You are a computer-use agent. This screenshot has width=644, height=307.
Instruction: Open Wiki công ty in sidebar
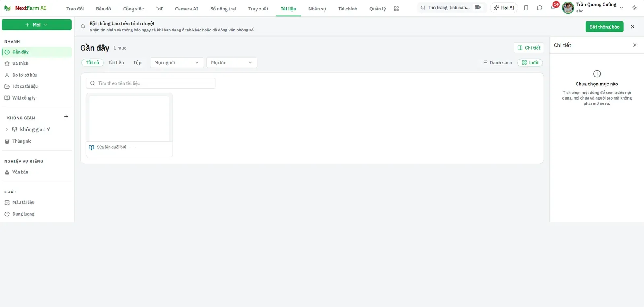37,98
